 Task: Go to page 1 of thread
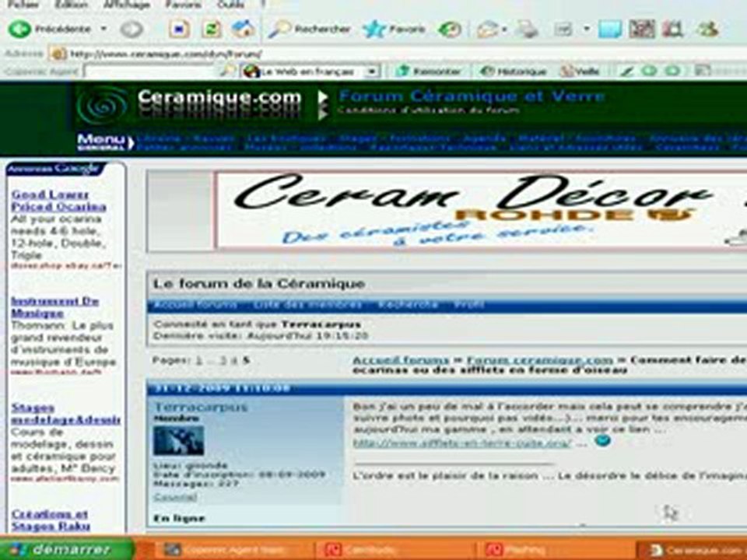[x=198, y=360]
